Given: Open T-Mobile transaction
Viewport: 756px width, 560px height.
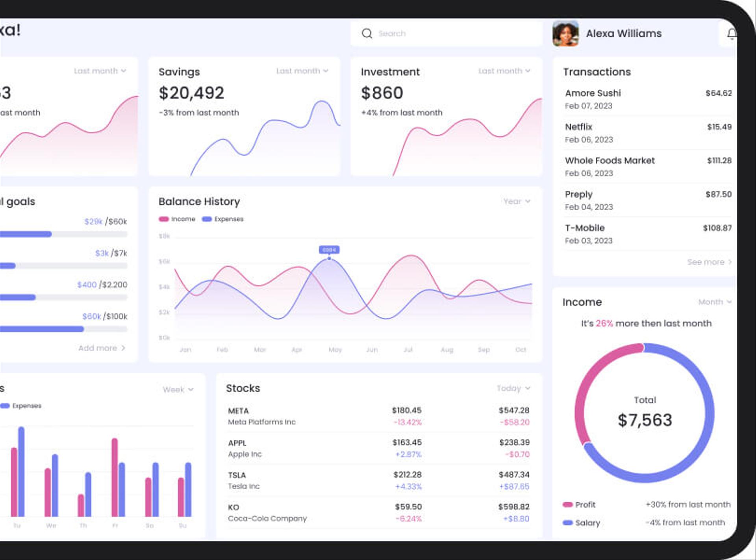Looking at the screenshot, I should (x=648, y=234).
